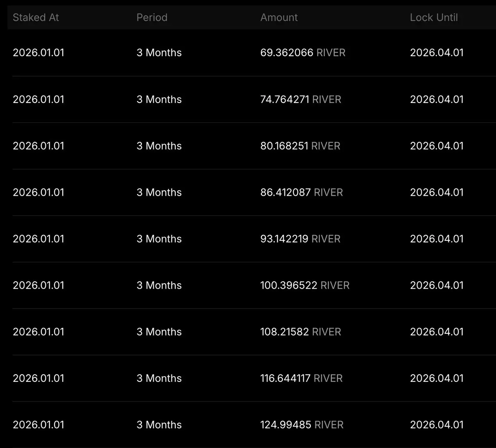Select the 116.644117 RIVER stake entry
This screenshot has height=448, width=496.
tap(254, 378)
